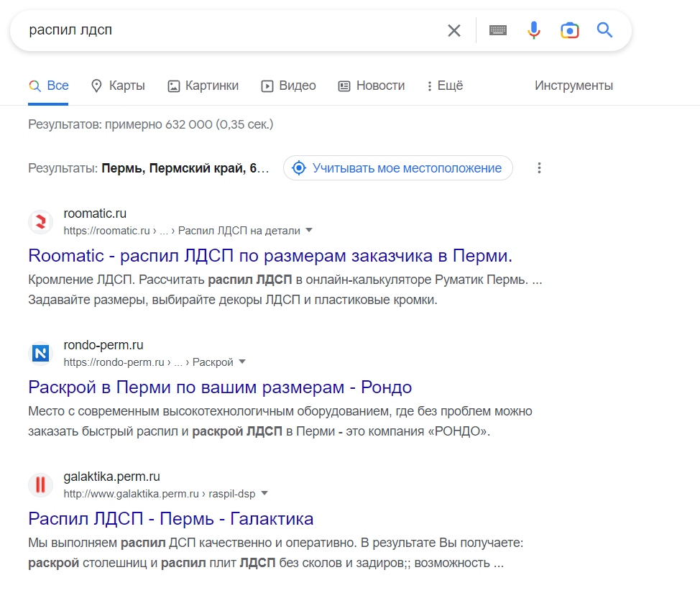Click the "rondo-perm.ru" site name text
The image size is (700, 593).
tap(103, 345)
